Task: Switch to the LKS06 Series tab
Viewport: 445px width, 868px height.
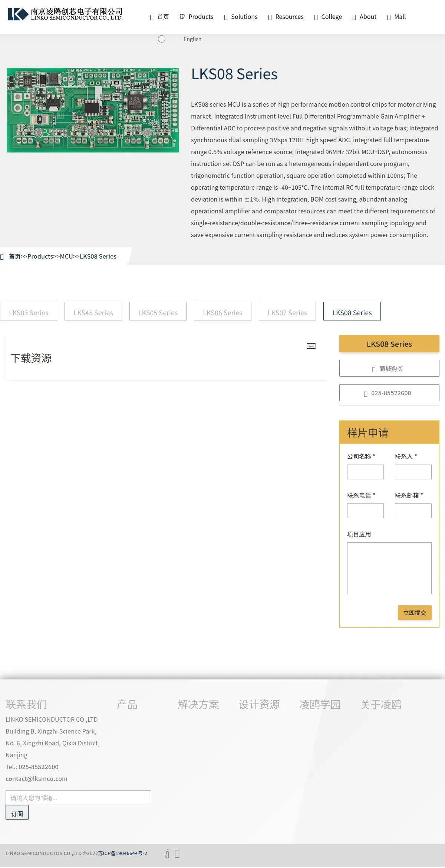Action: pyautogui.click(x=222, y=311)
